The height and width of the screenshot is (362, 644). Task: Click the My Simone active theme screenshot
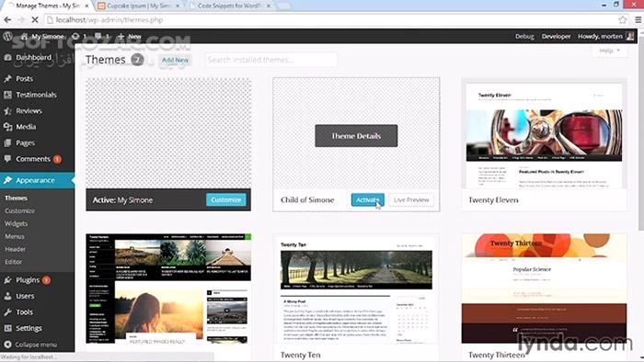168,133
